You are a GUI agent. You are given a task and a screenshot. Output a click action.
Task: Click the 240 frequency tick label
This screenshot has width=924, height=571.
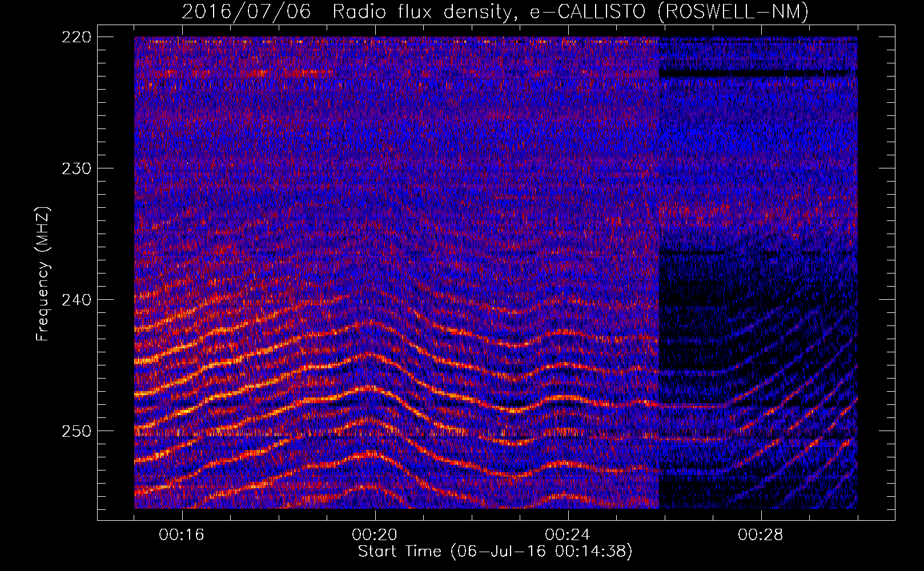[76, 300]
